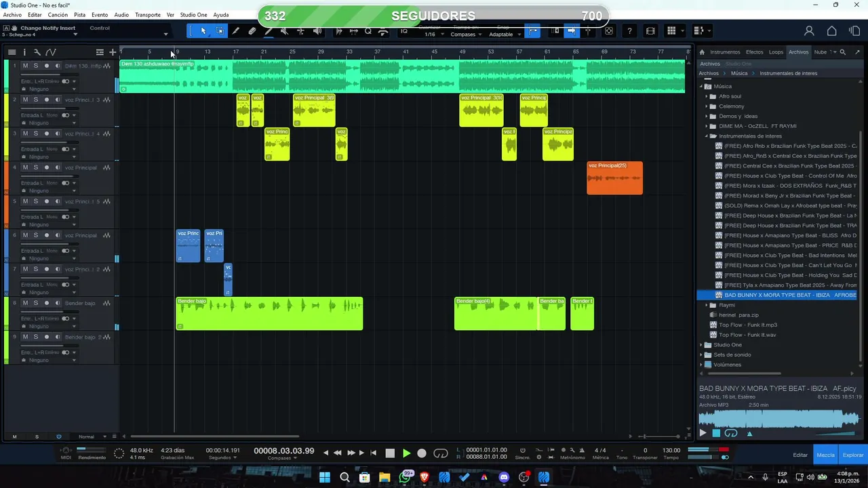Click Música in browser breadcrumb

coord(739,73)
